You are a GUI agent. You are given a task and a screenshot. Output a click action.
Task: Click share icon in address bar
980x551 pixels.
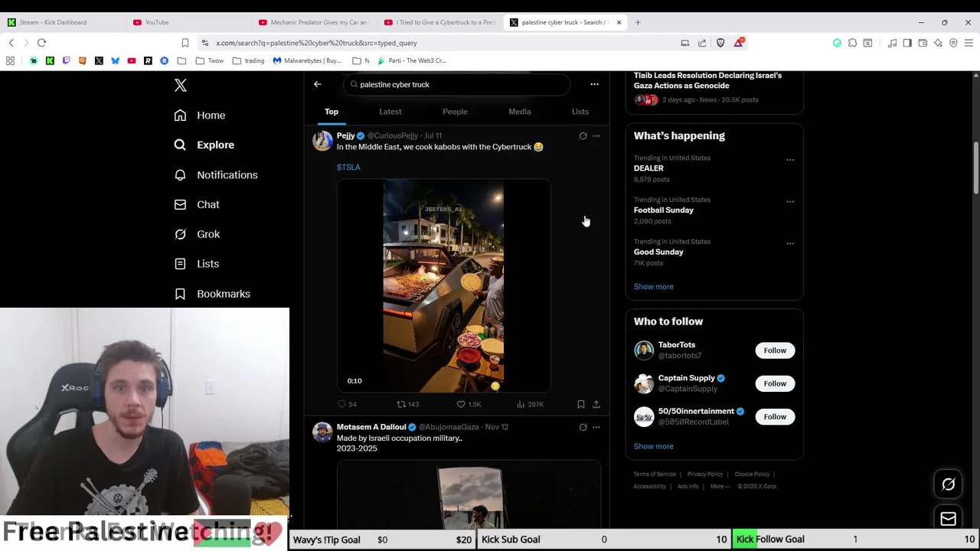[x=702, y=43]
